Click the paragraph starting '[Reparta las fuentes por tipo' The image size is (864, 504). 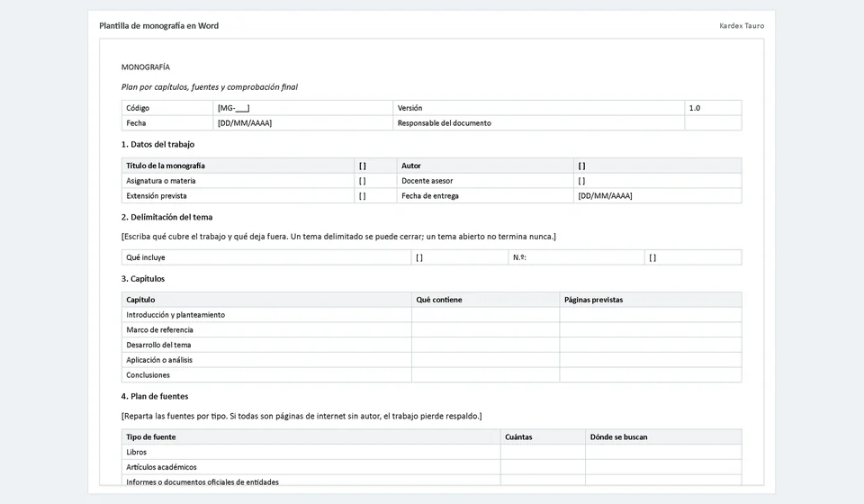(x=301, y=416)
